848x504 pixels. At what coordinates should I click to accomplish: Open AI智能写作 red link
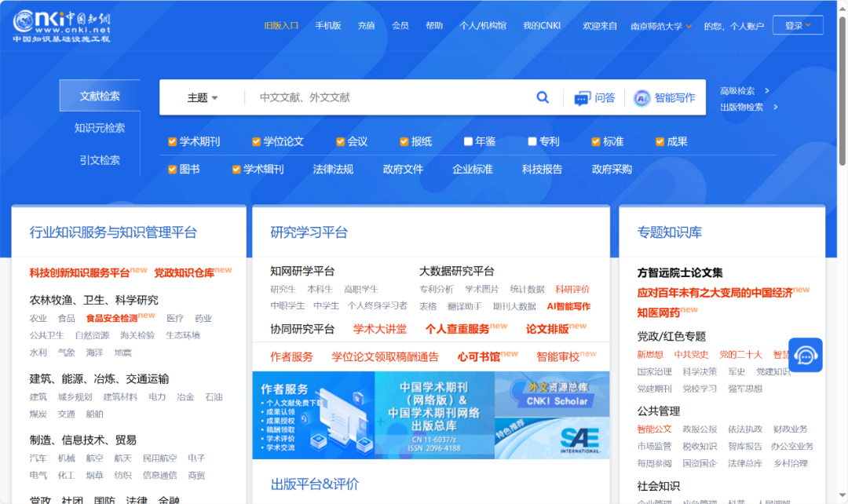click(568, 307)
